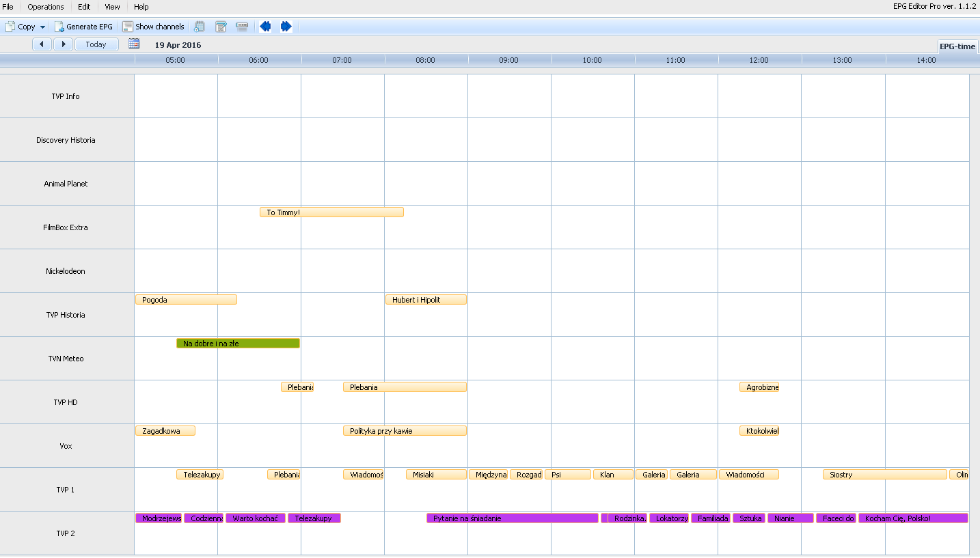Select the TVP 2 channel label
The width and height of the screenshot is (980, 558).
[x=66, y=533]
